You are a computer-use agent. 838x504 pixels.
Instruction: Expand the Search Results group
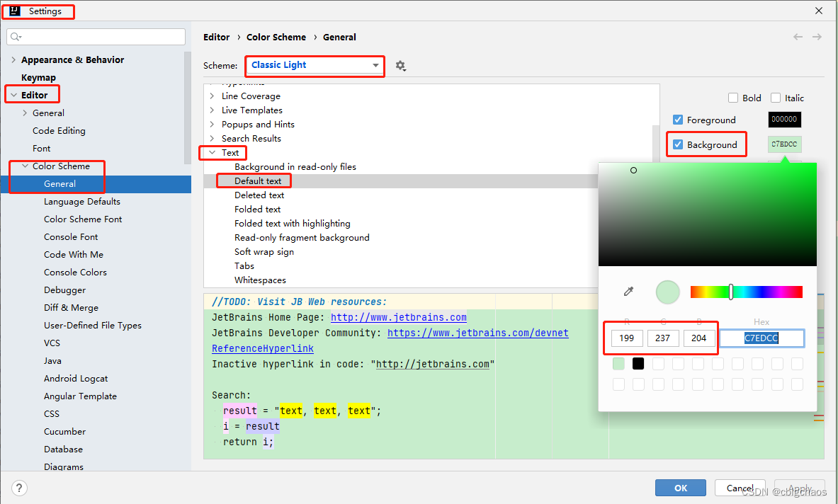tap(213, 138)
